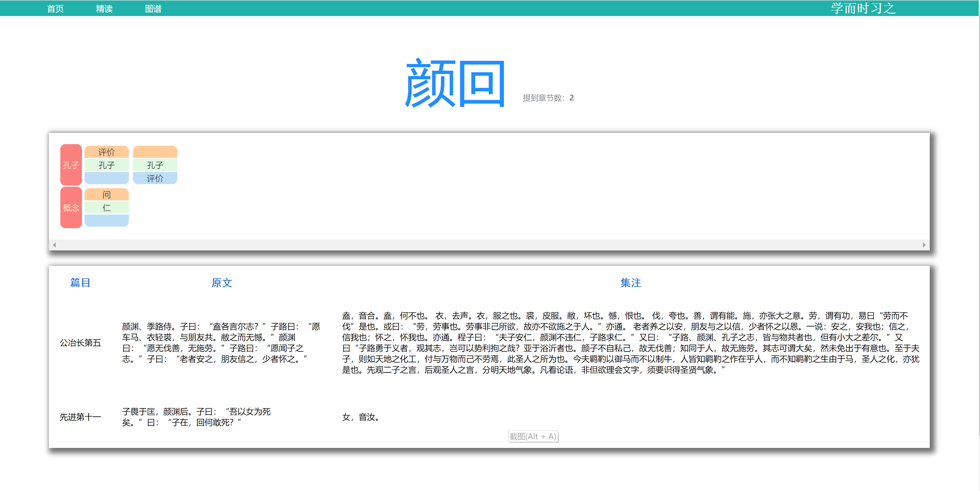Click the 学而时习之 site title
This screenshot has width=980, height=491.
click(x=863, y=8)
